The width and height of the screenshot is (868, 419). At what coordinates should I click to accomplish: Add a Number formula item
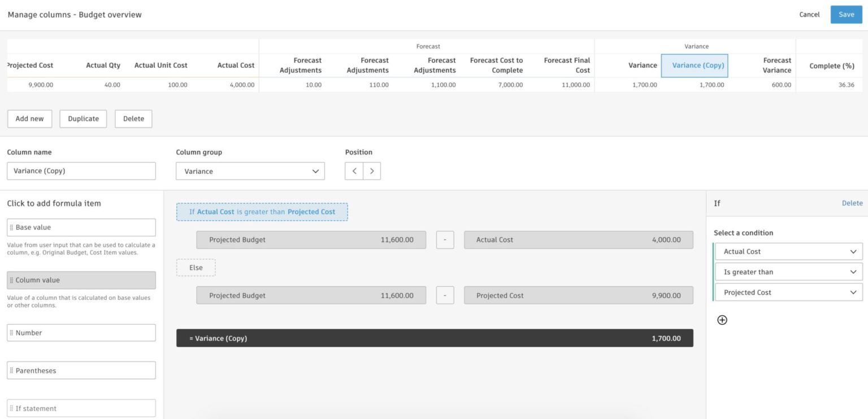point(81,333)
